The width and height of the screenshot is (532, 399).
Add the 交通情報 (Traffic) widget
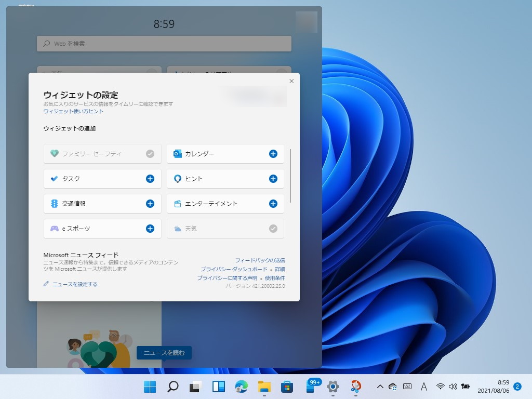[x=149, y=204]
